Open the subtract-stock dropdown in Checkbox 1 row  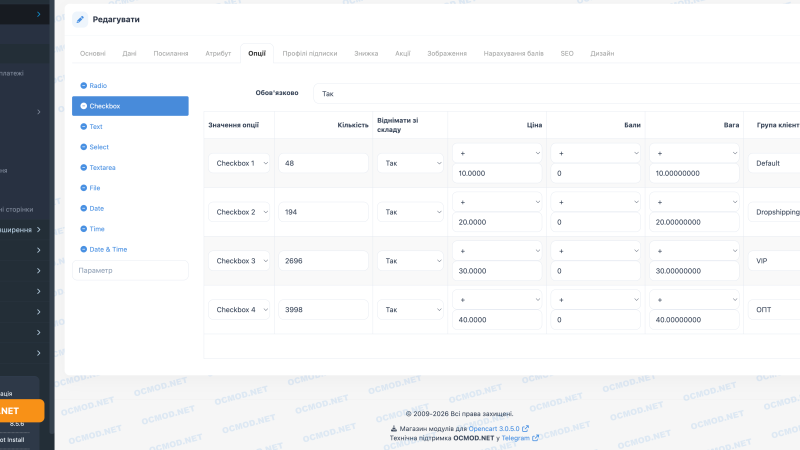click(410, 163)
